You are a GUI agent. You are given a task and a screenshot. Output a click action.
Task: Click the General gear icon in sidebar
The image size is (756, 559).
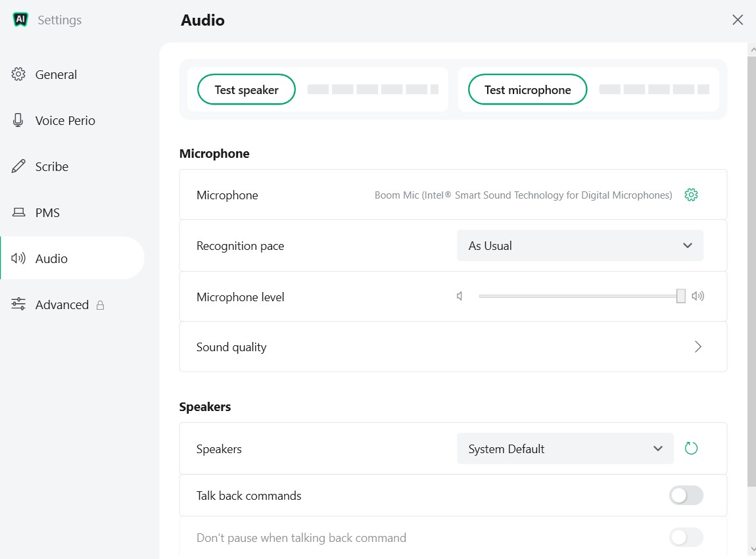click(18, 74)
